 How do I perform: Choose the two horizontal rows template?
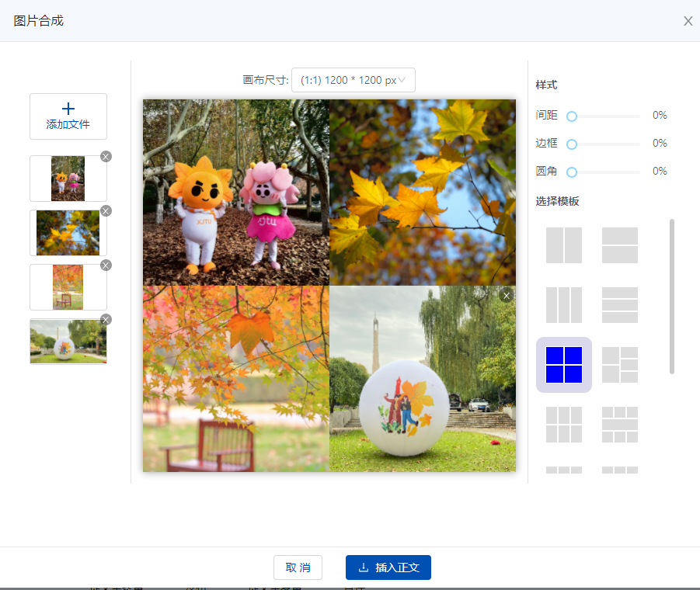pyautogui.click(x=620, y=245)
